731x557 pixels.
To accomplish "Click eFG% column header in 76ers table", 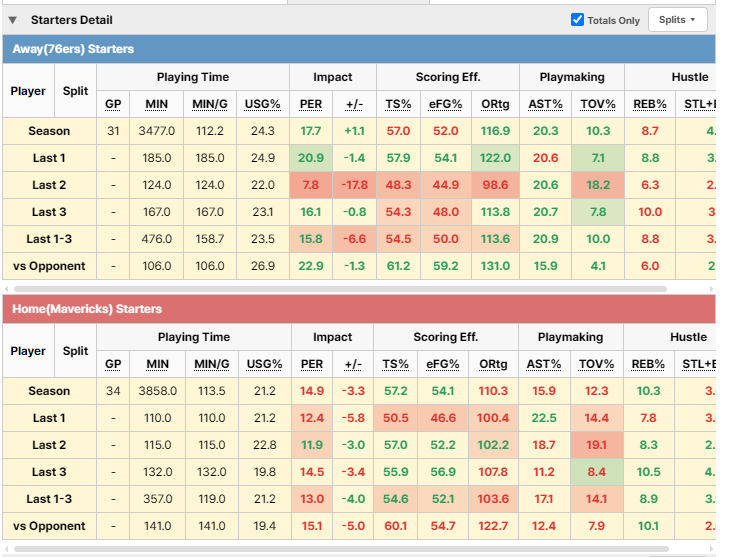I will pyautogui.click(x=446, y=104).
